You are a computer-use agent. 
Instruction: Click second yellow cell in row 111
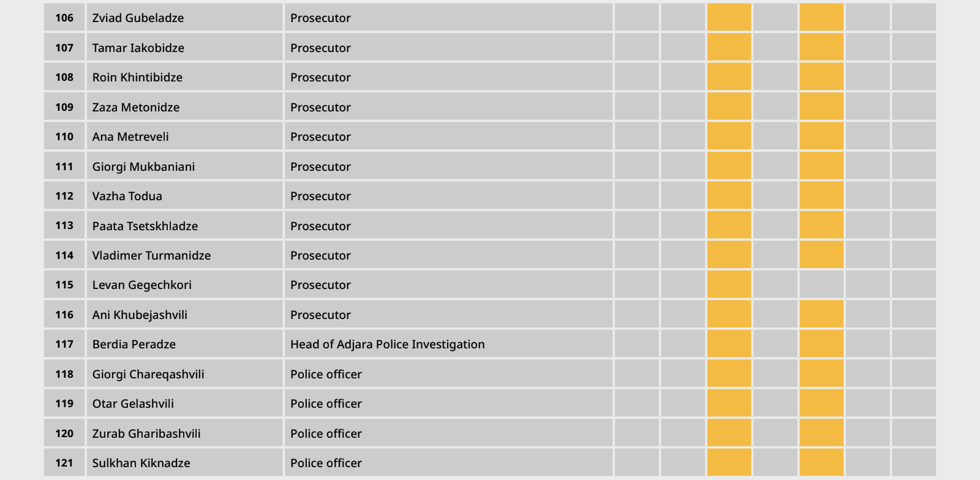tap(821, 166)
